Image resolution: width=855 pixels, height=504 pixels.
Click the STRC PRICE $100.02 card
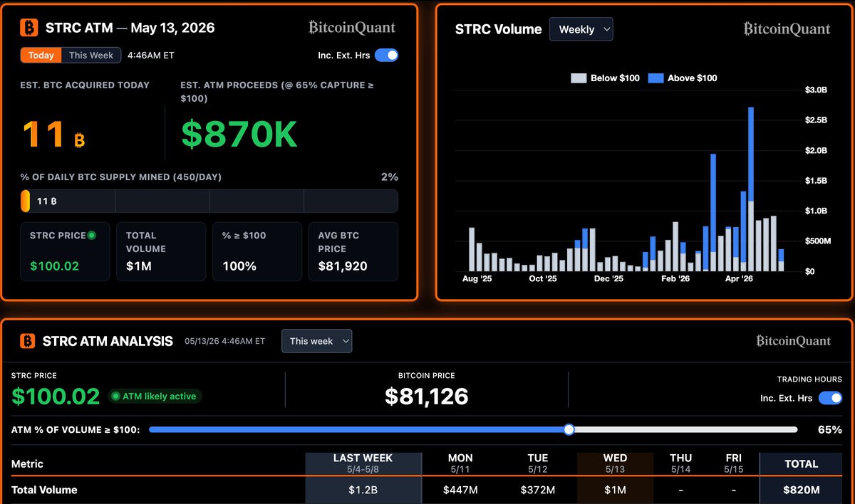click(65, 251)
